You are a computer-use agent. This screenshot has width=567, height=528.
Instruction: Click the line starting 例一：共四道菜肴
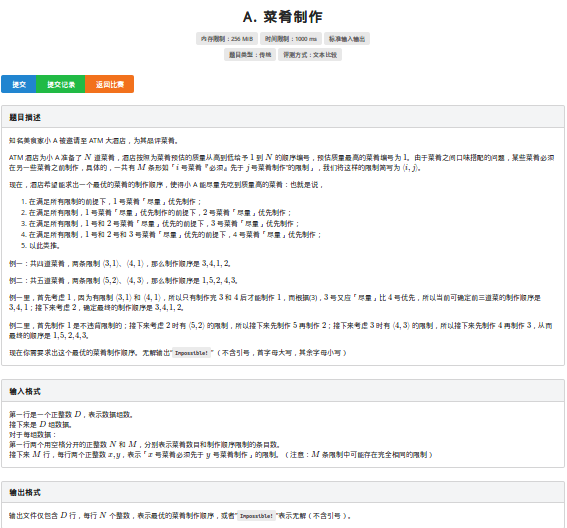point(120,264)
